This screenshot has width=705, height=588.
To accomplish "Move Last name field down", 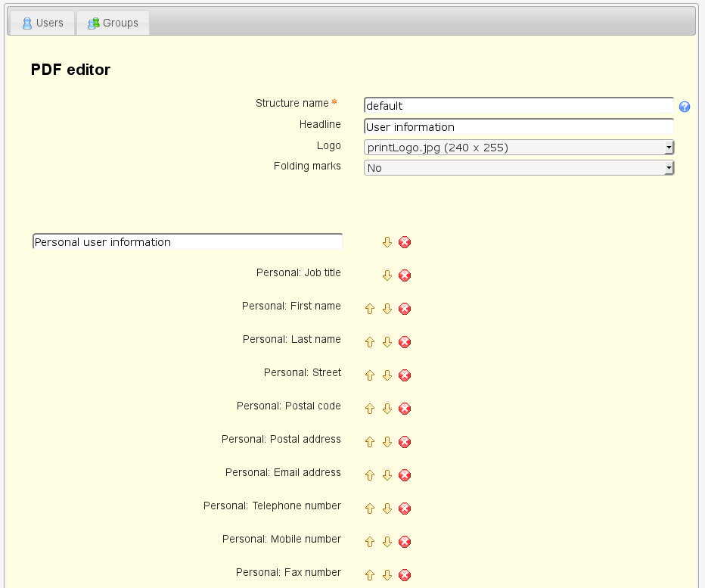I will click(387, 342).
